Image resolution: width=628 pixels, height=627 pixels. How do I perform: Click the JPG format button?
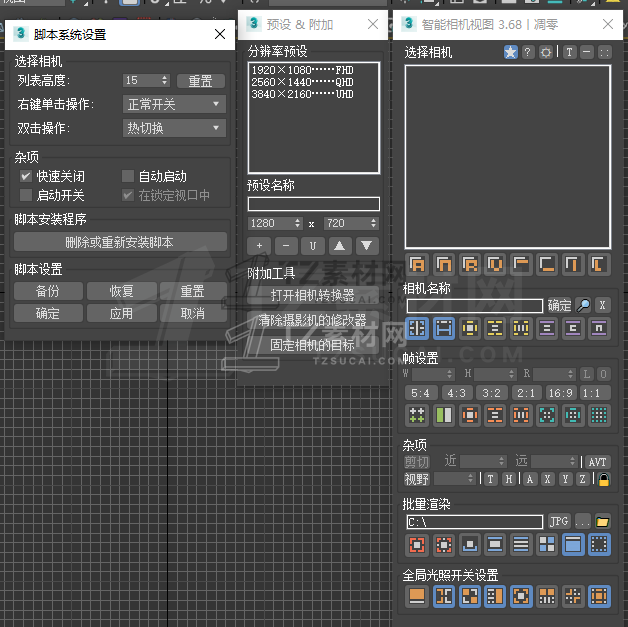[559, 521]
